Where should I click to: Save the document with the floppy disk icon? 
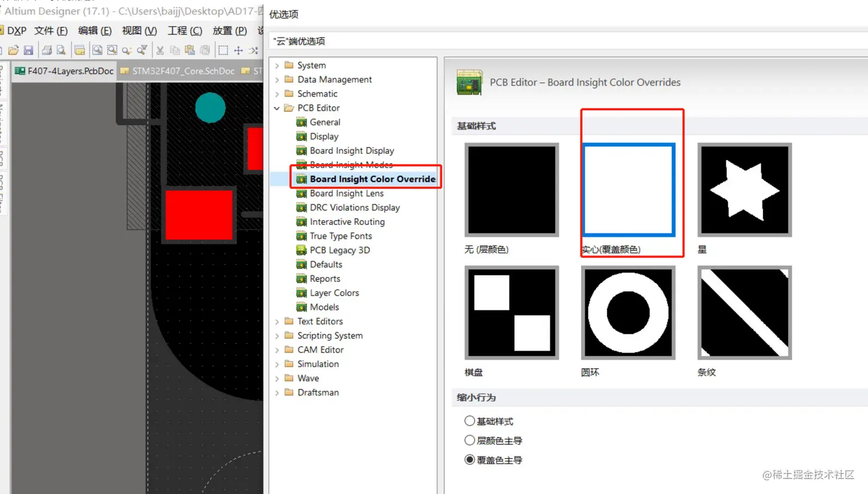pos(28,50)
